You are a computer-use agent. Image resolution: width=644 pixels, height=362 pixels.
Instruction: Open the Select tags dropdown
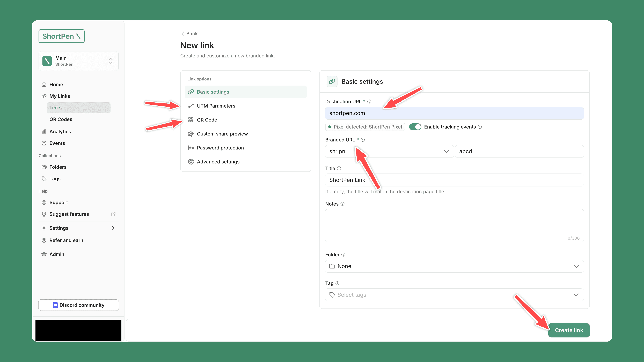click(x=454, y=295)
